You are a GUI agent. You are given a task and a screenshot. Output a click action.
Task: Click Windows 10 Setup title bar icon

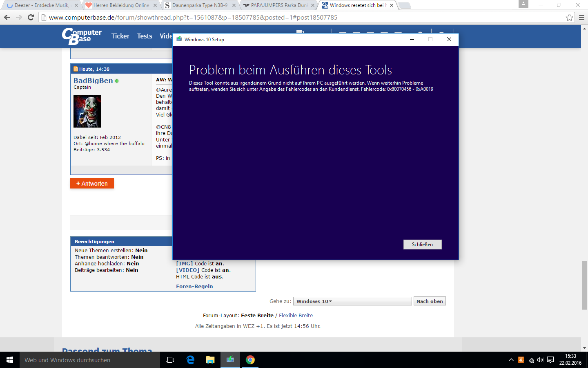click(x=179, y=39)
